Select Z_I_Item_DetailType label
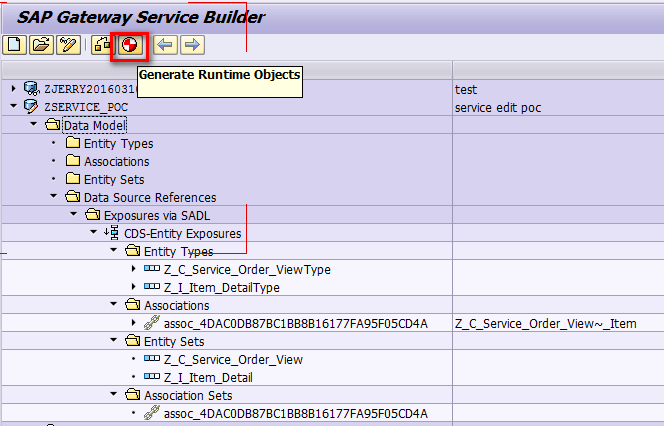Screen dimensions: 664x426 pyautogui.click(x=222, y=288)
